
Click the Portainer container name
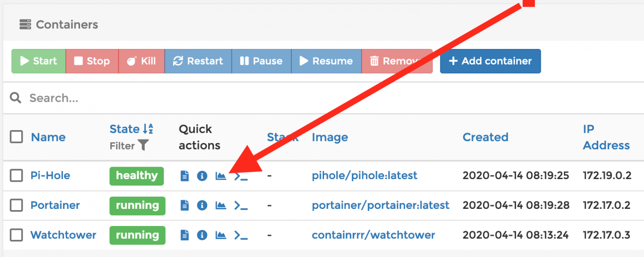(55, 206)
